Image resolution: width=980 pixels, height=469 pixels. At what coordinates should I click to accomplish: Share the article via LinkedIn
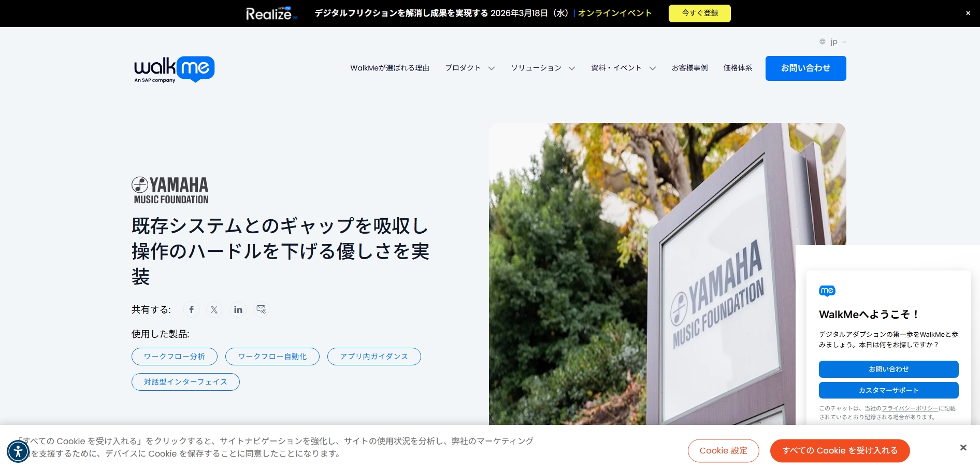238,309
